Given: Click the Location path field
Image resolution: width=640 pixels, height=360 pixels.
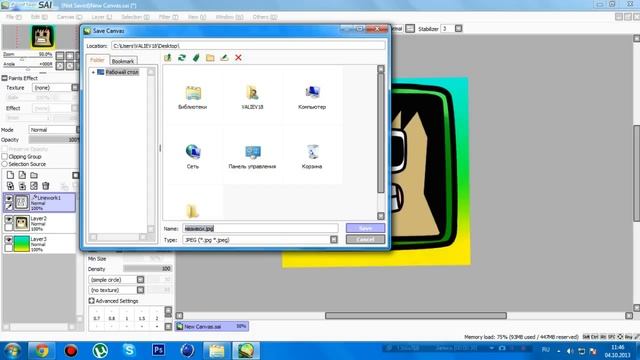Looking at the screenshot, I should 248,46.
